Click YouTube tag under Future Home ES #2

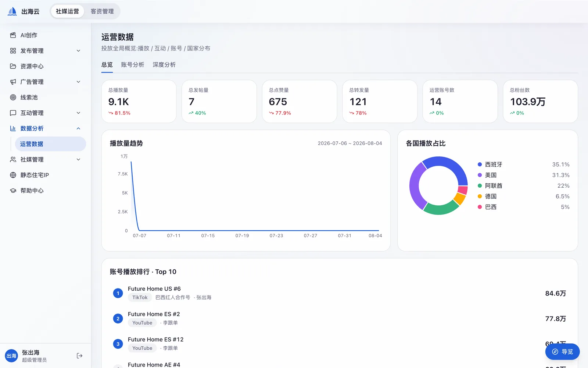pyautogui.click(x=142, y=323)
